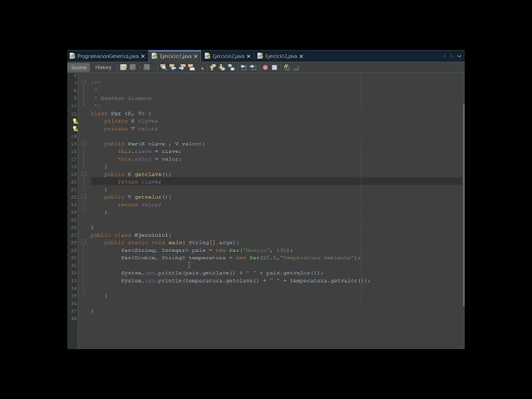Close the Ejercicio3.java tab
The width and height of the screenshot is (532, 399).
point(301,57)
